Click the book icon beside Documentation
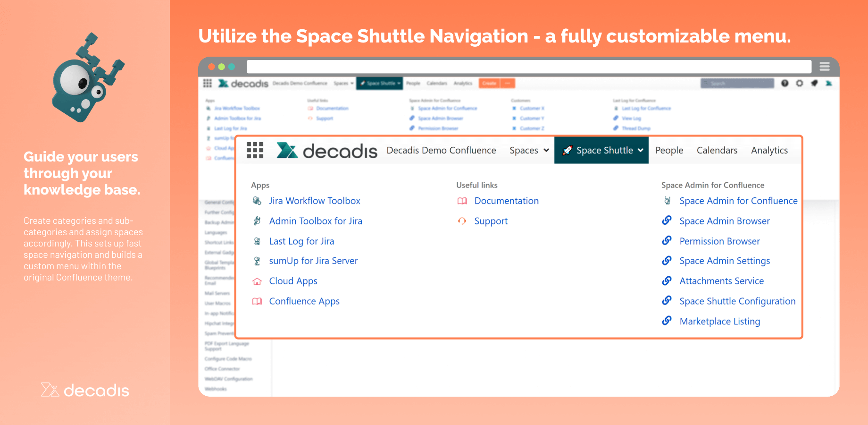 462,201
